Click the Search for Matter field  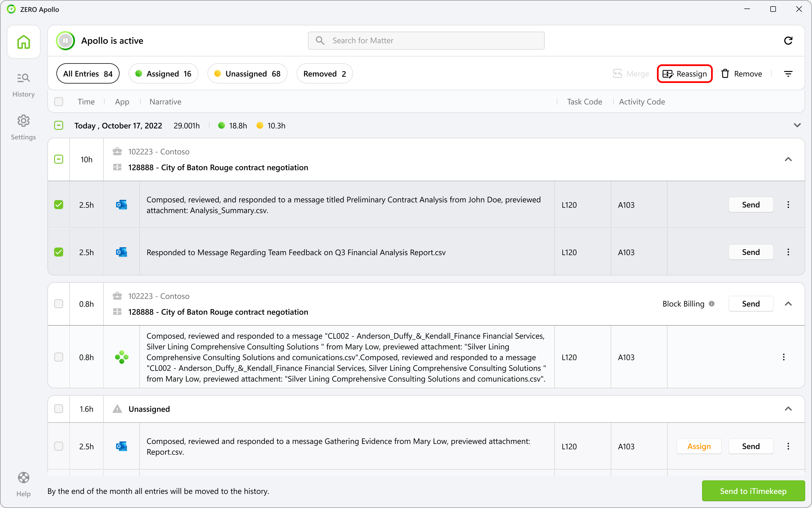coord(426,41)
